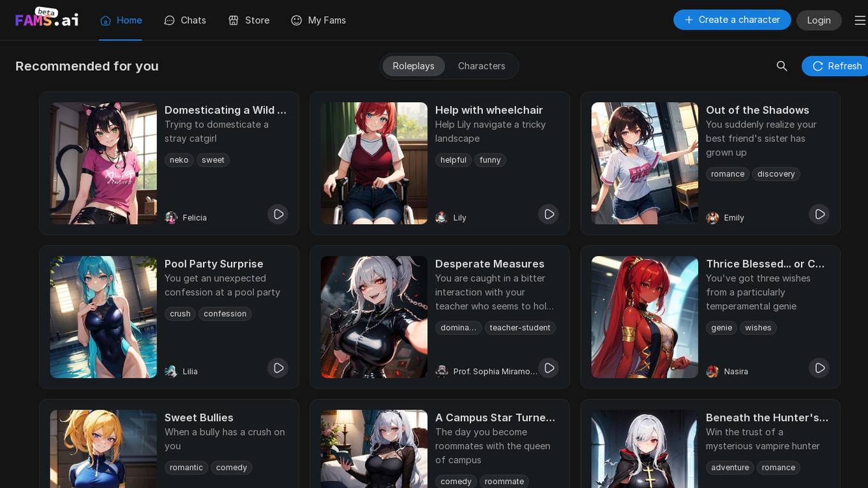
Task: Click the romantic tag
Action: tap(186, 468)
